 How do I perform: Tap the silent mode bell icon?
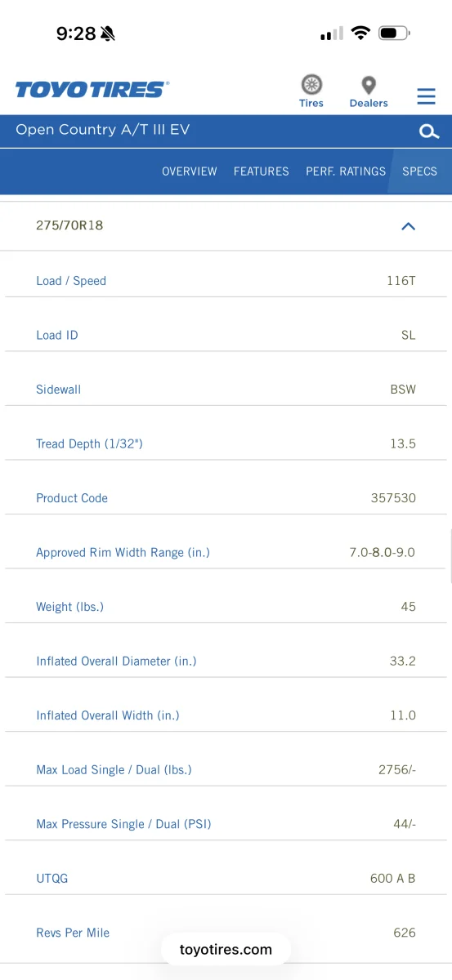(108, 33)
